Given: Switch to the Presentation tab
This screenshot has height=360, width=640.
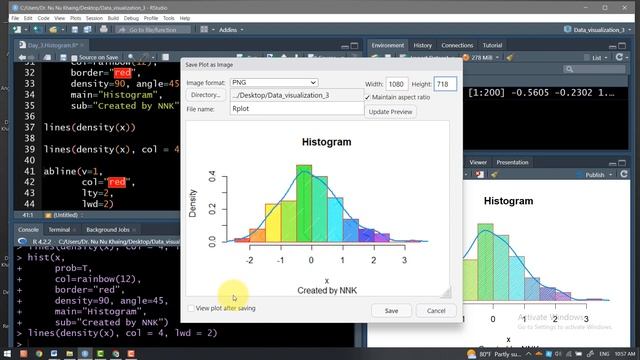Looking at the screenshot, I should tap(512, 162).
